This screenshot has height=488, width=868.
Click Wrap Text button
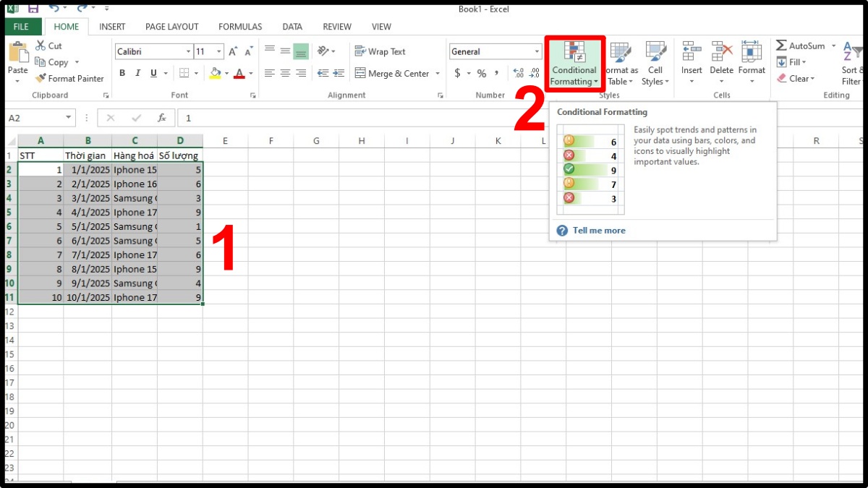click(x=380, y=51)
